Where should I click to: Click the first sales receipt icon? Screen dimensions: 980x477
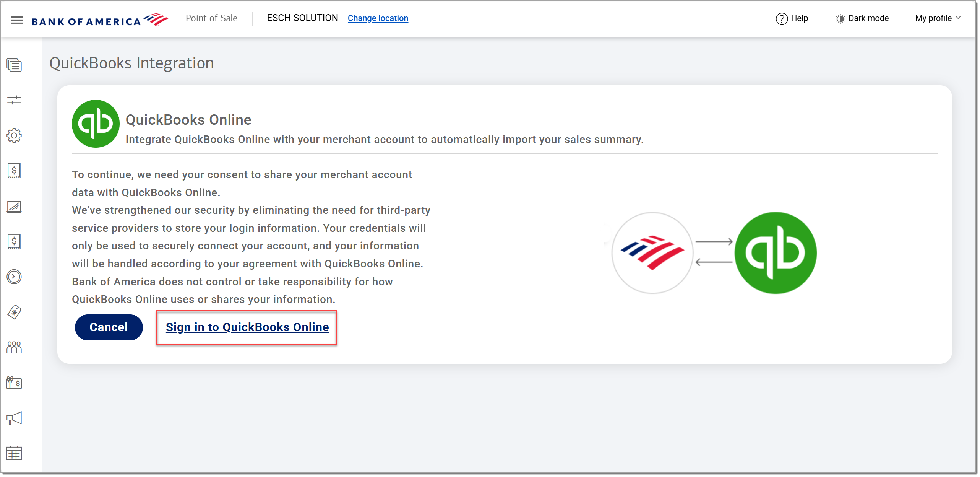pos(14,171)
